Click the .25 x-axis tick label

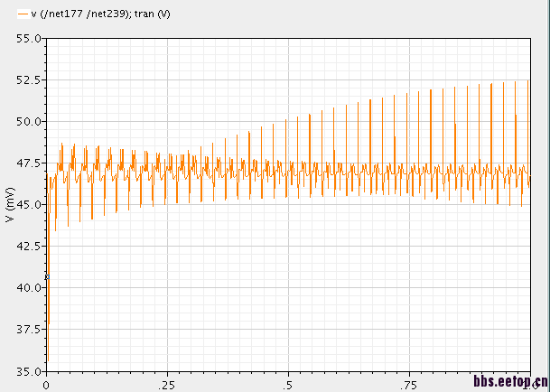click(x=166, y=386)
